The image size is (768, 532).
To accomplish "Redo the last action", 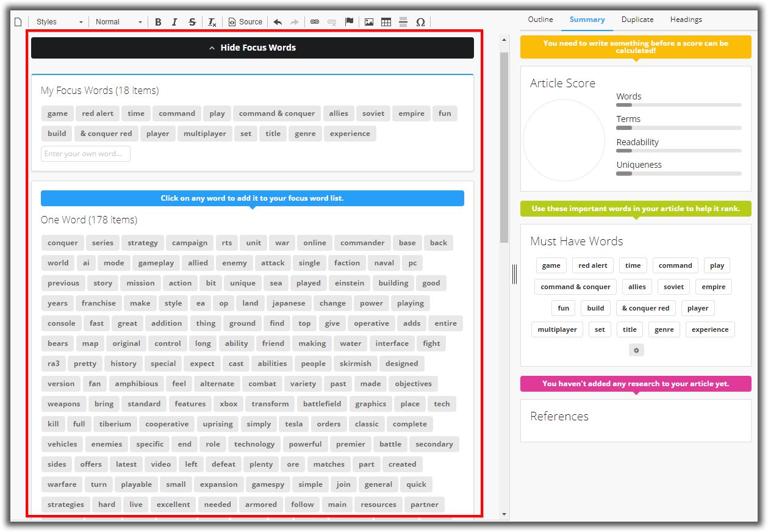I will click(295, 22).
